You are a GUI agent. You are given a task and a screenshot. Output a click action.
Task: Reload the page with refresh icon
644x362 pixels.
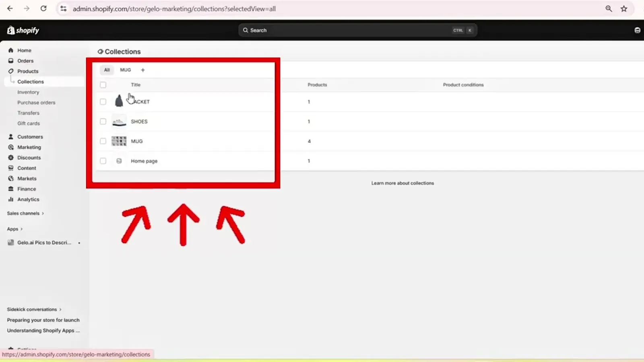coord(43,8)
